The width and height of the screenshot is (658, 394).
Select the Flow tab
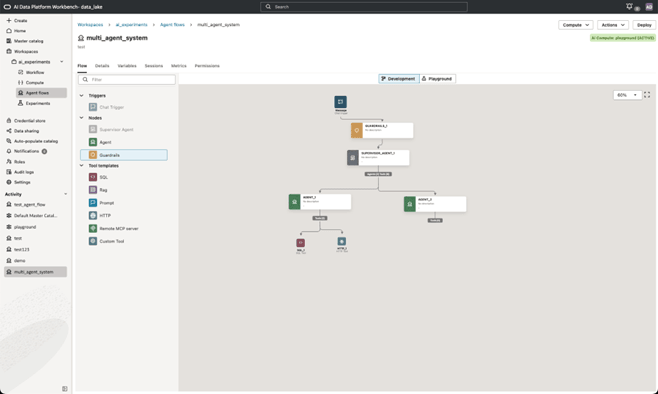click(x=82, y=66)
